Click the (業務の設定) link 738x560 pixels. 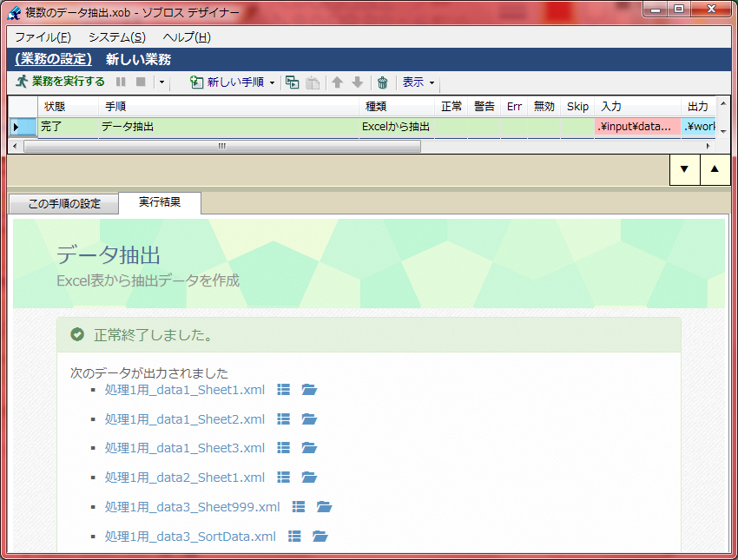coord(53,59)
